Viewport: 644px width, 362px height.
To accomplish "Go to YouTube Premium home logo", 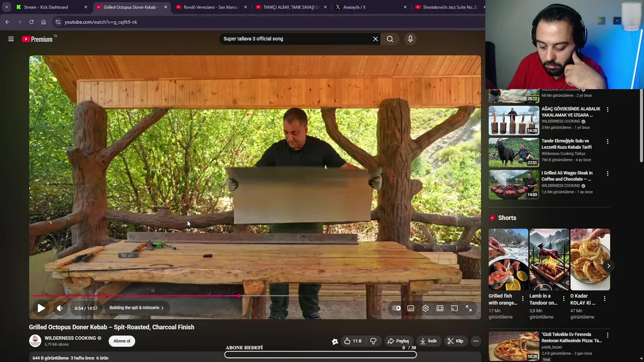I will point(37,39).
